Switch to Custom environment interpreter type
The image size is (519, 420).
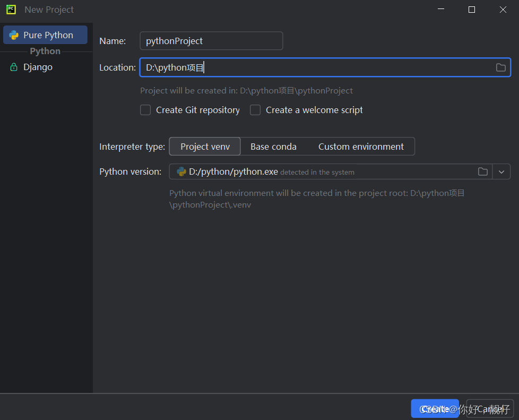click(361, 147)
